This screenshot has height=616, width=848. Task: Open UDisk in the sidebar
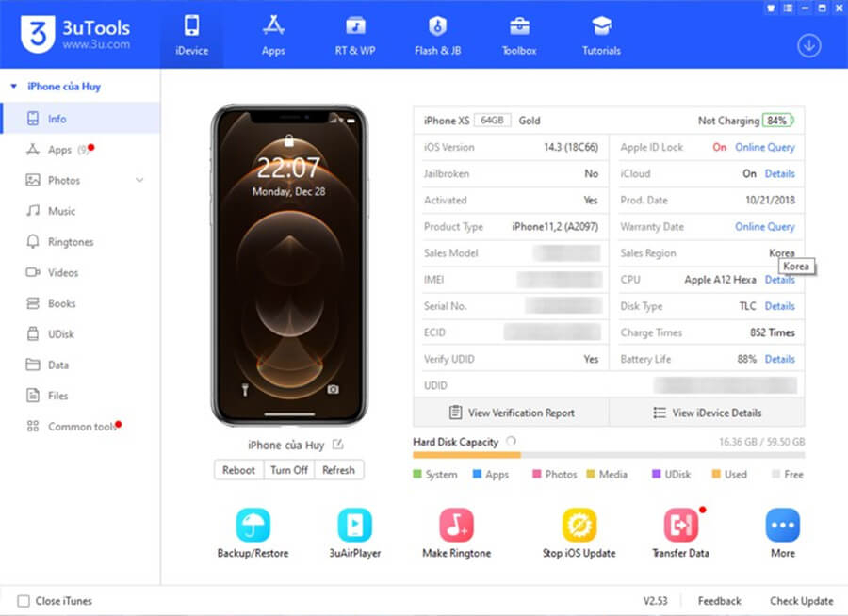(80, 334)
